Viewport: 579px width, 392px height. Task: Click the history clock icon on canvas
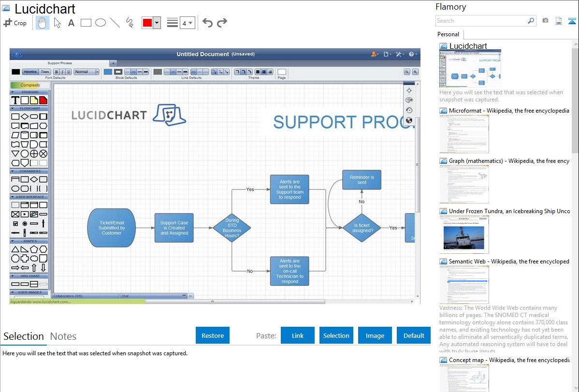(409, 110)
